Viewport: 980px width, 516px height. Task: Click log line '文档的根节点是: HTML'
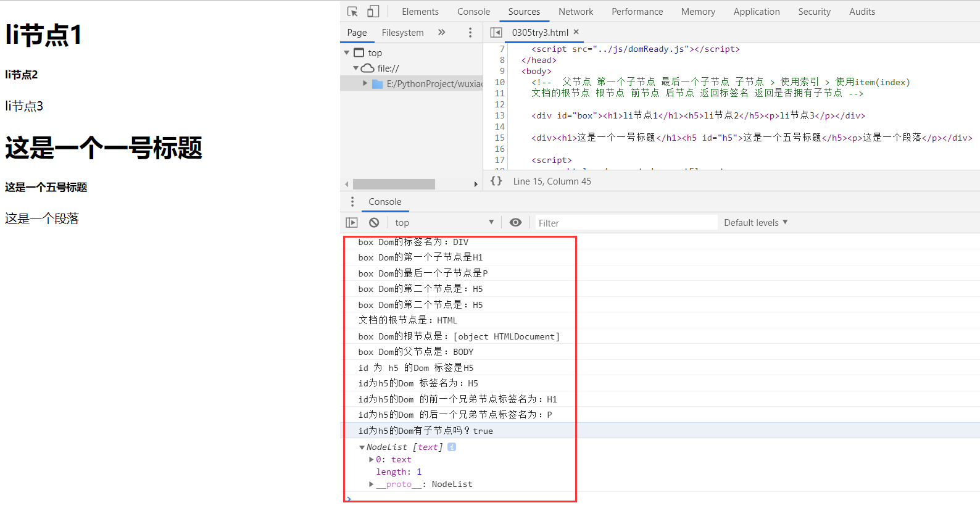click(x=408, y=320)
